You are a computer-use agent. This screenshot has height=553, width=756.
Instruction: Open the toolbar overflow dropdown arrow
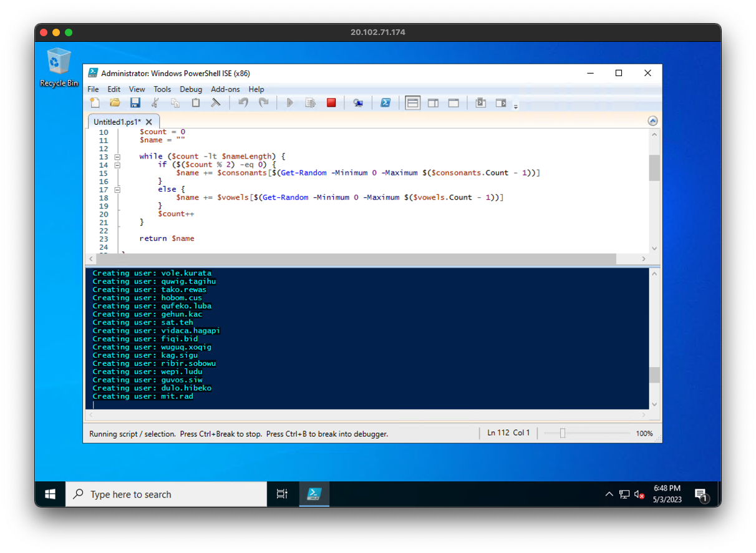(x=516, y=105)
